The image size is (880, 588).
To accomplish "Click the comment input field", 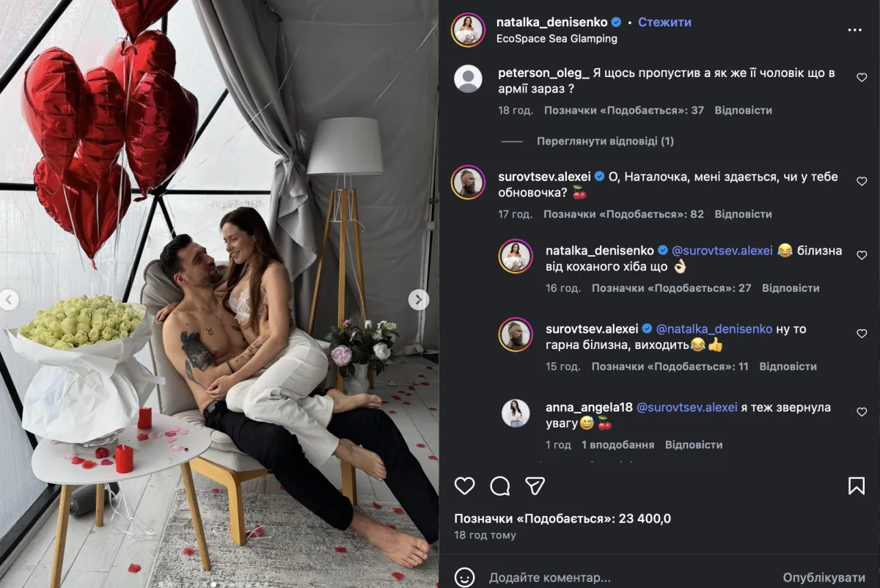I will pyautogui.click(x=623, y=578).
